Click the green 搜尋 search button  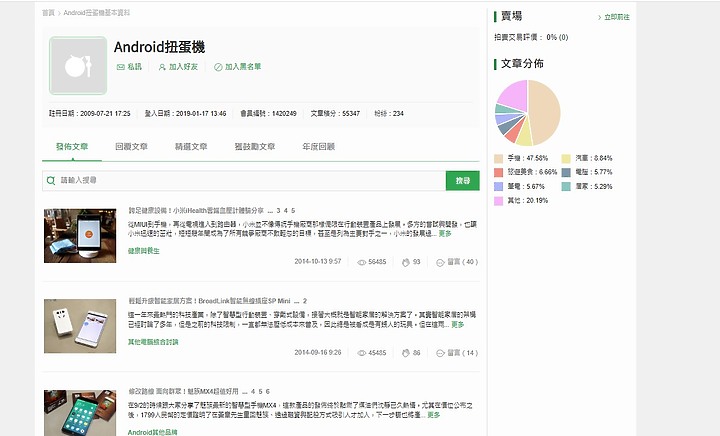pyautogui.click(x=462, y=180)
